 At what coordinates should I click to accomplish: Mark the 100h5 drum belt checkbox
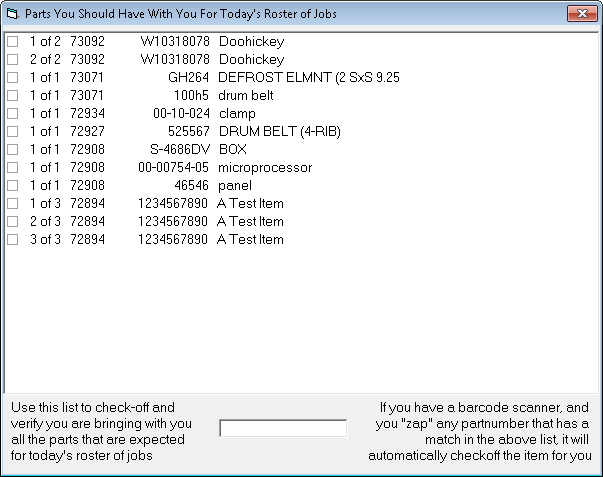click(12, 96)
